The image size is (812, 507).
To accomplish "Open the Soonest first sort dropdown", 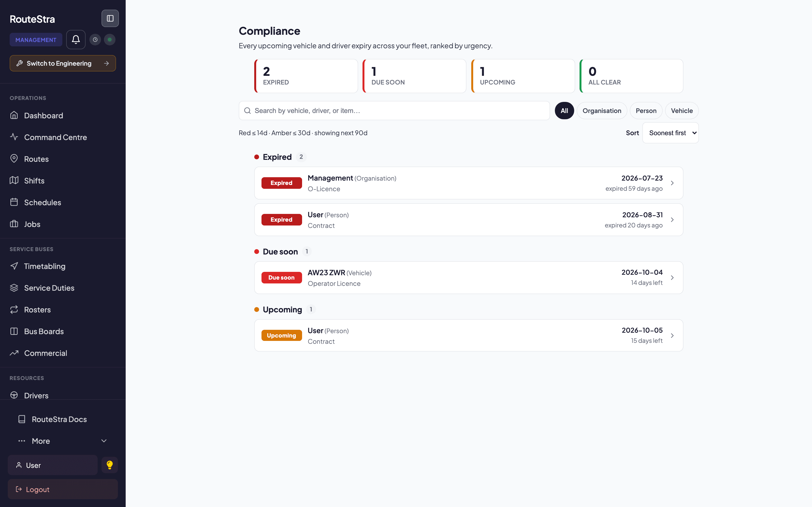I will click(670, 133).
